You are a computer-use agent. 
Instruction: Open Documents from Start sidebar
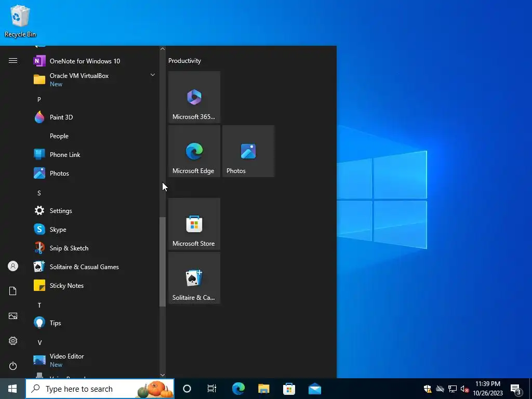click(x=13, y=291)
